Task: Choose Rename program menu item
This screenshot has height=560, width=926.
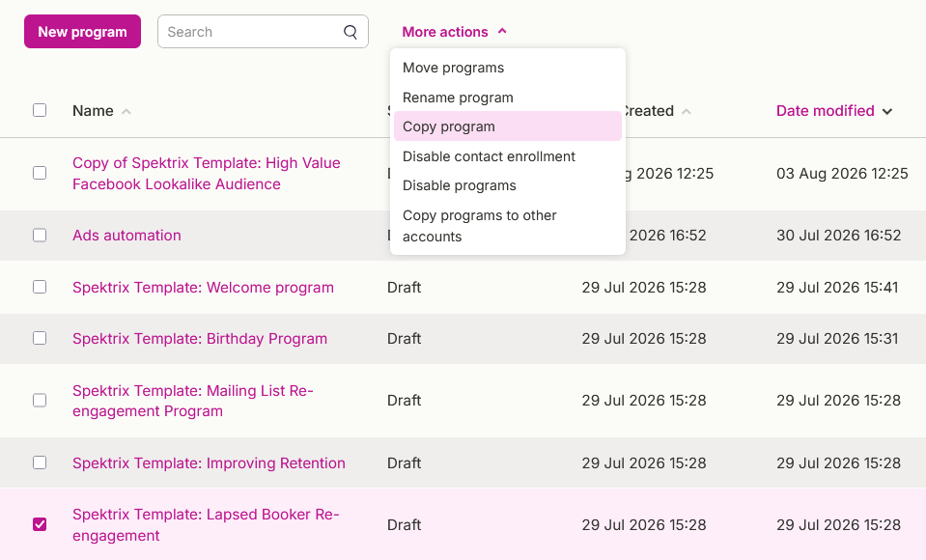Action: click(x=508, y=98)
